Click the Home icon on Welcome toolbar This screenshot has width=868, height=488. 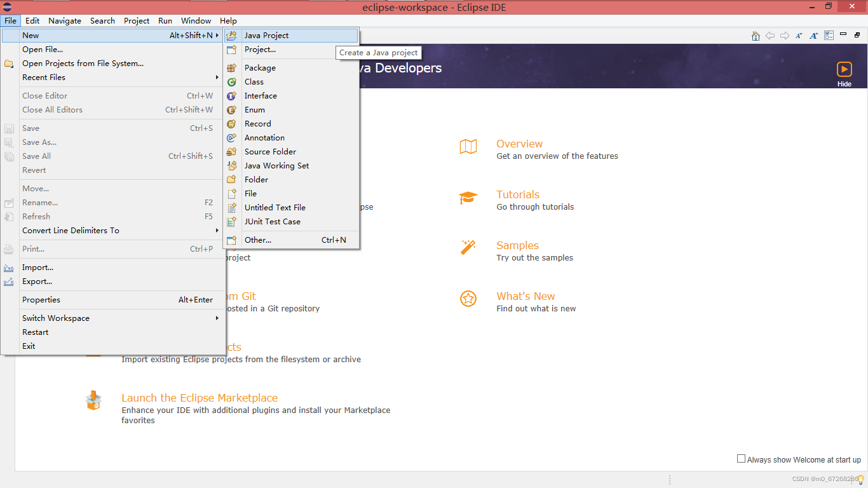point(756,36)
